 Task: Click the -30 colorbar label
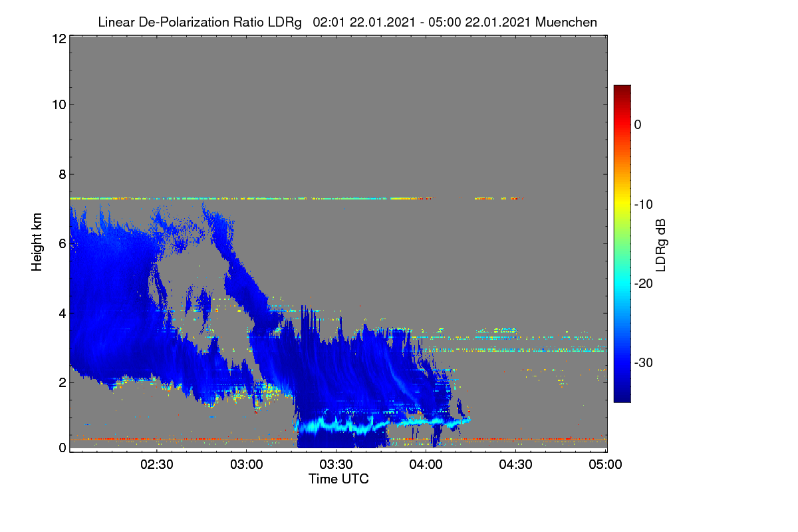pos(644,362)
